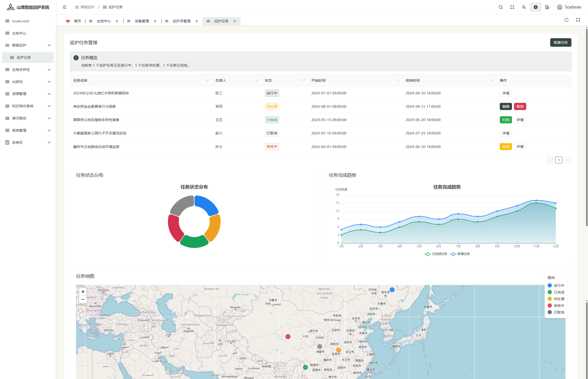Open the theme layout settings icon
Screen dimensions: 588x379
click(x=547, y=7)
